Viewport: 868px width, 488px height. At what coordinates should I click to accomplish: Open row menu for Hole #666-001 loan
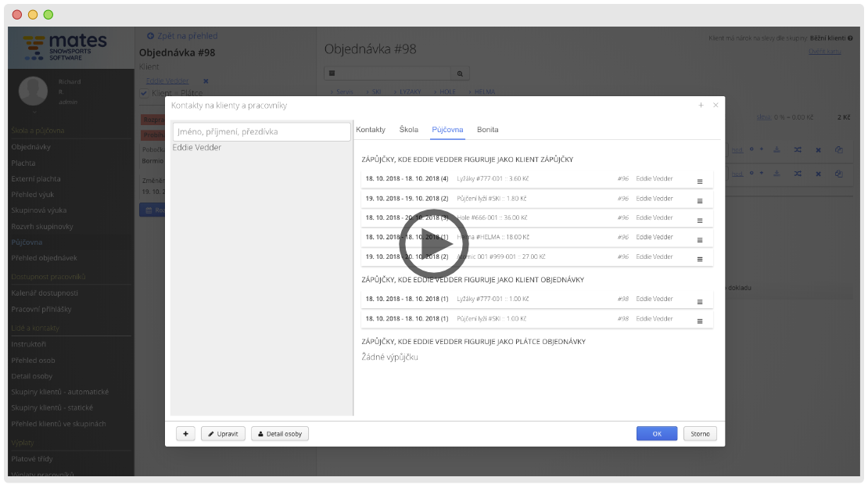pos(700,221)
